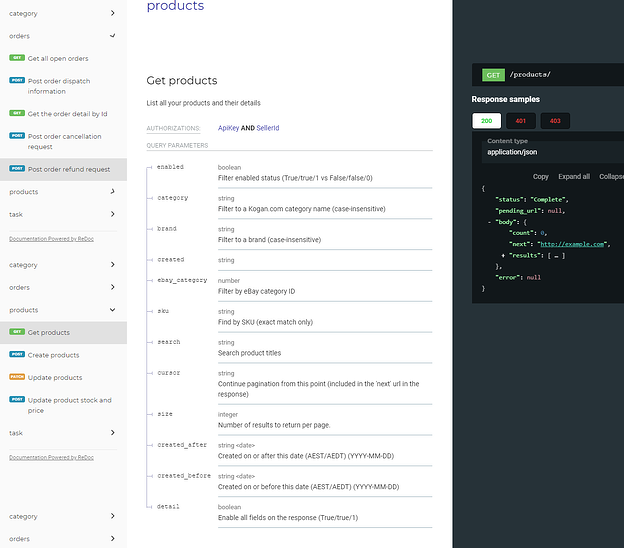This screenshot has height=548, width=624.
Task: Click POST badge beside Create products
Action: [16, 354]
